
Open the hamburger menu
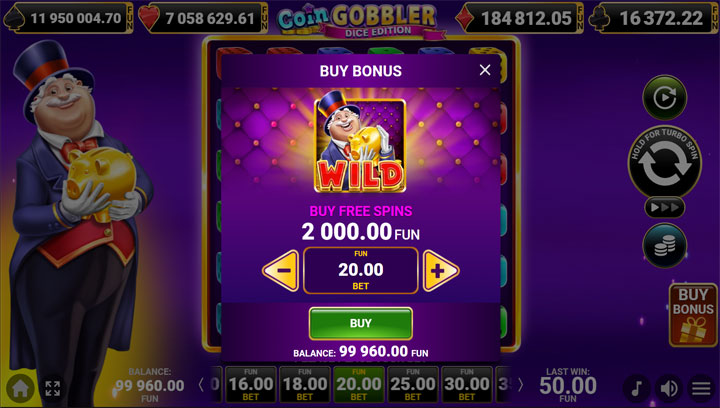(701, 388)
